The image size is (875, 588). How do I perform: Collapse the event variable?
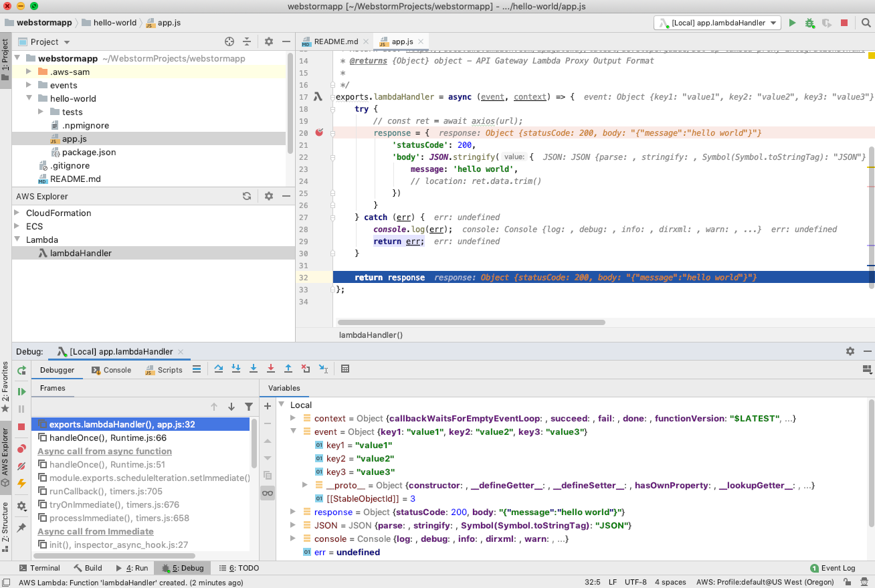tap(293, 431)
